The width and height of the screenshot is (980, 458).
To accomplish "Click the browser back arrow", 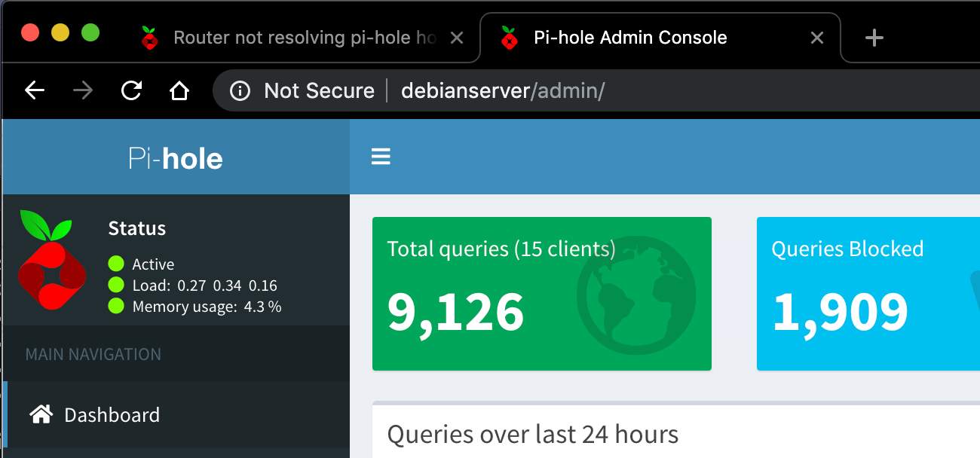I will click(x=35, y=91).
